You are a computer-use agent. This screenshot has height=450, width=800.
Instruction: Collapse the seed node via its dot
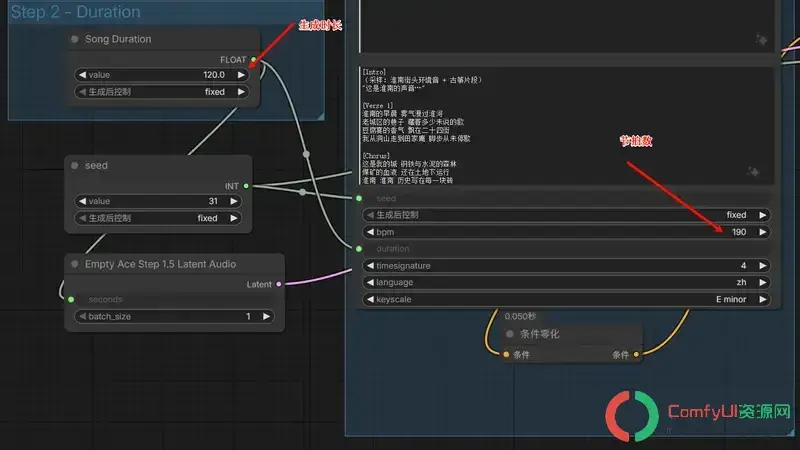74,165
